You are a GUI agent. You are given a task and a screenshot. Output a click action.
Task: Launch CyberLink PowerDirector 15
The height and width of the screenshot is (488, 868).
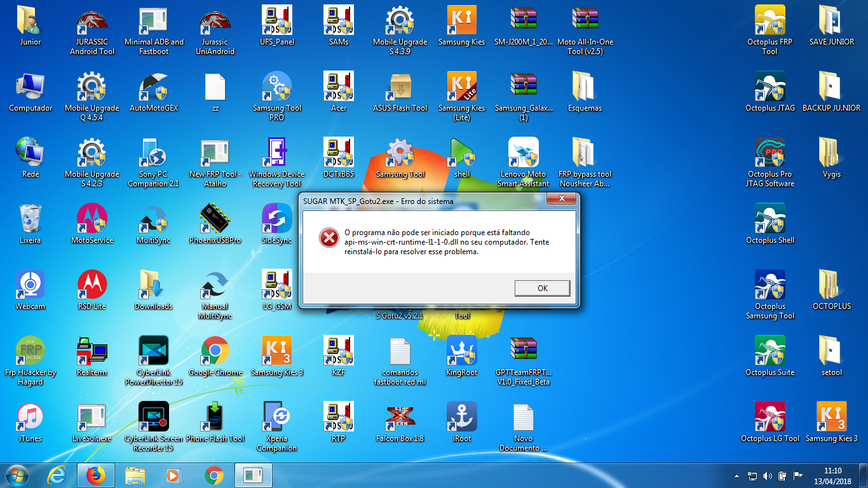[x=154, y=361]
